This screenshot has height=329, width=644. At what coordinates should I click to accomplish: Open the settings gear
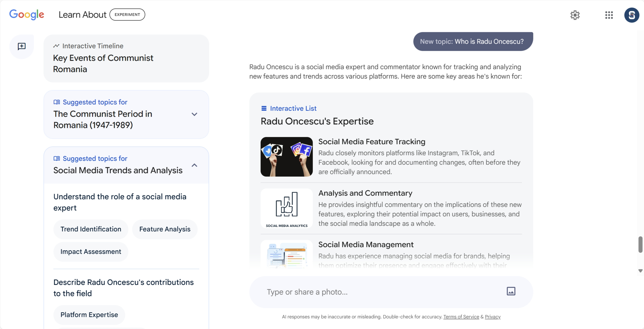(575, 15)
